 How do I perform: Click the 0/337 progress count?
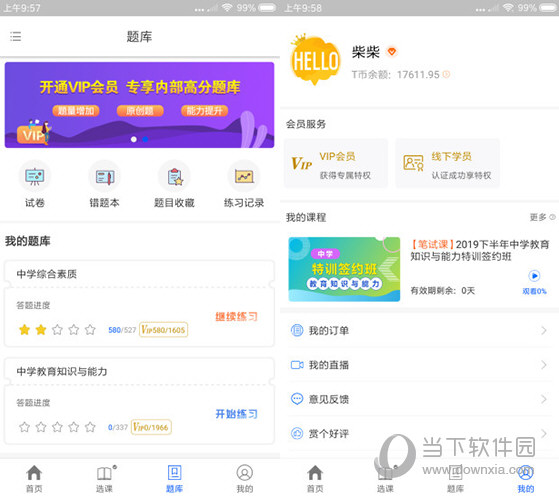pos(118,427)
